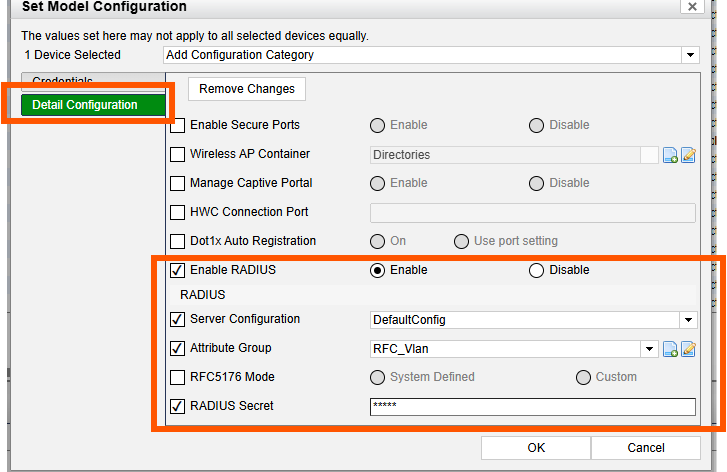This screenshot has width=727, height=472.
Task: Expand the Attribute Group RFC_Vlan dropdown arrow
Action: click(650, 349)
